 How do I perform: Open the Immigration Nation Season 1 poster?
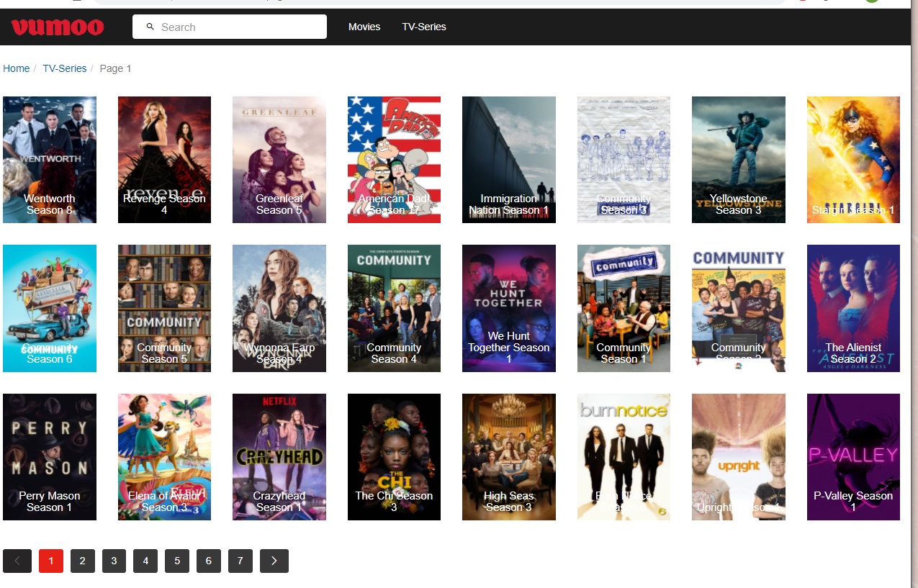click(x=509, y=160)
